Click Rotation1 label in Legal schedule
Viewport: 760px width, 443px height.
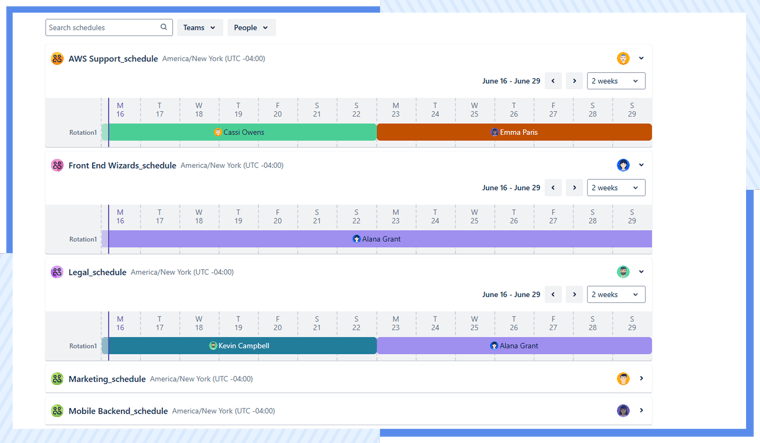83,346
